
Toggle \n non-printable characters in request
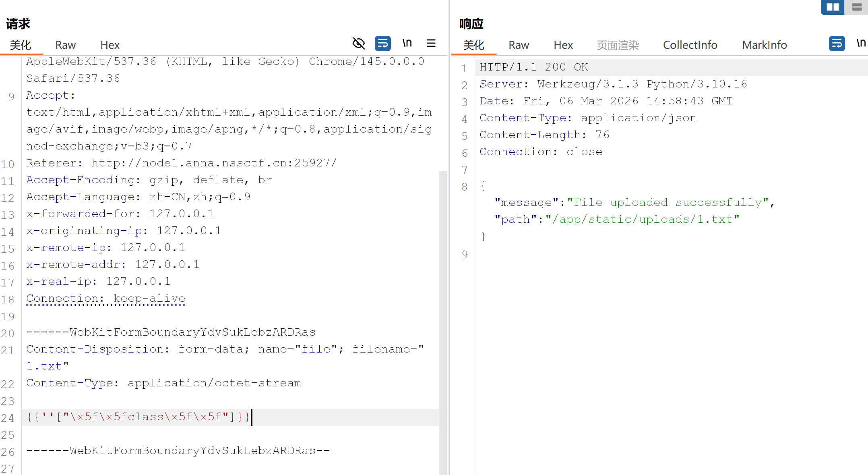[407, 43]
